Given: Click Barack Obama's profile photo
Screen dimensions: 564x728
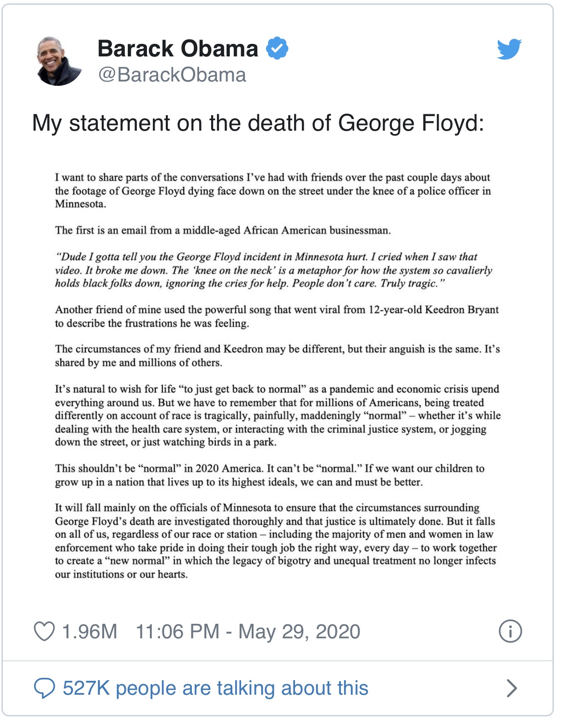Looking at the screenshot, I should click(x=59, y=61).
